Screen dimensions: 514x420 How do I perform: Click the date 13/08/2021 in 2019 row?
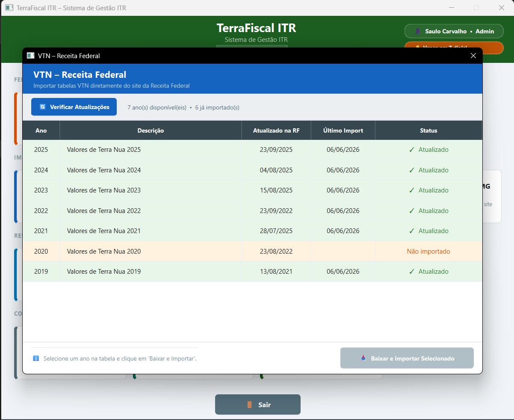[x=276, y=272]
